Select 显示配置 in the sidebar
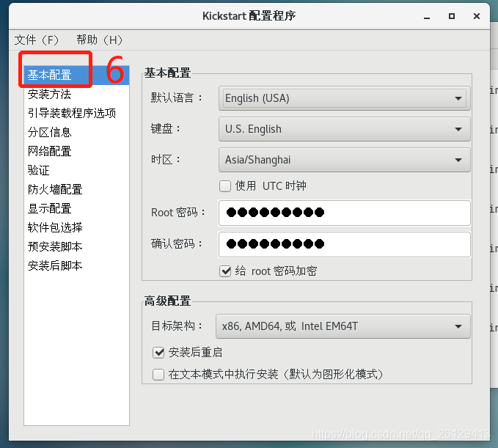The image size is (498, 448). (76, 208)
